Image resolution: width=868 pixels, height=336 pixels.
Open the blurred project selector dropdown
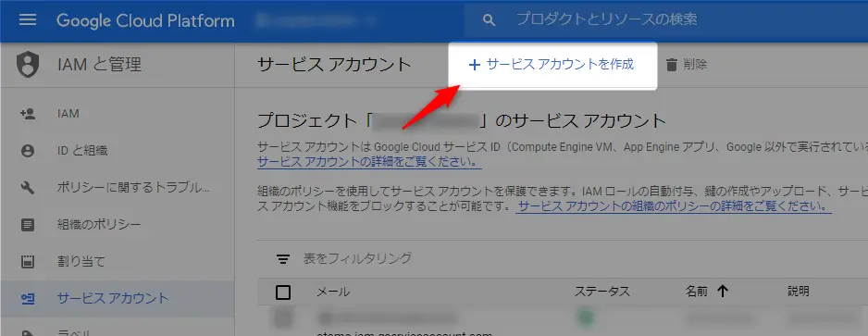pos(316,21)
